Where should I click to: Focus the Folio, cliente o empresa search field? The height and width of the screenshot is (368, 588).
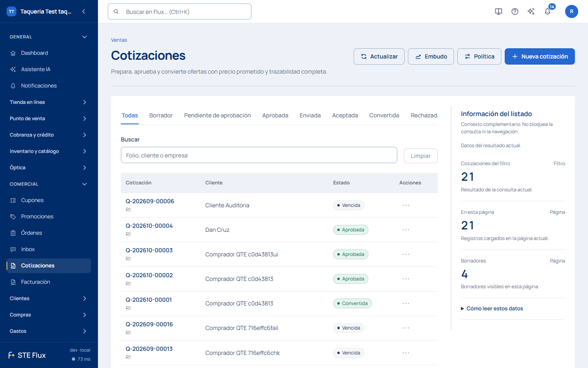(x=259, y=155)
